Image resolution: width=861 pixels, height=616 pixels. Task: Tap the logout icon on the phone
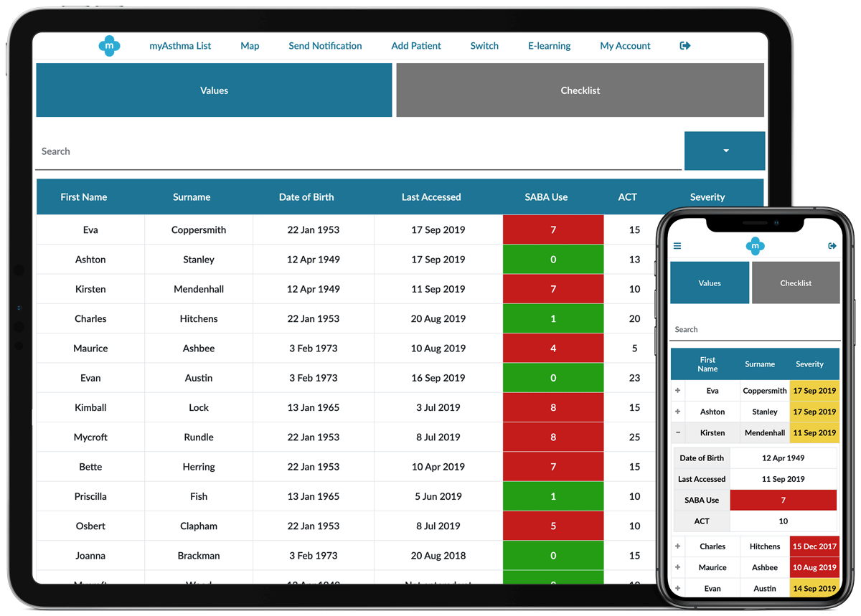click(x=832, y=246)
